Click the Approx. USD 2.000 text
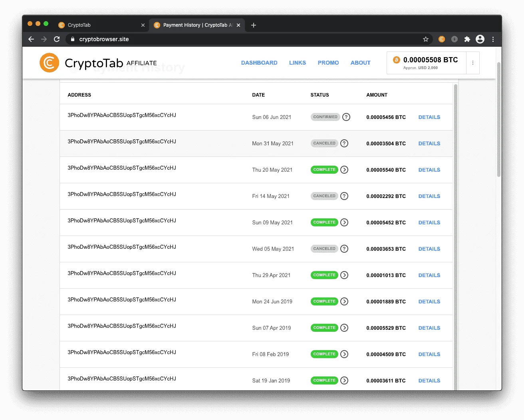Image resolution: width=524 pixels, height=420 pixels. point(421,68)
